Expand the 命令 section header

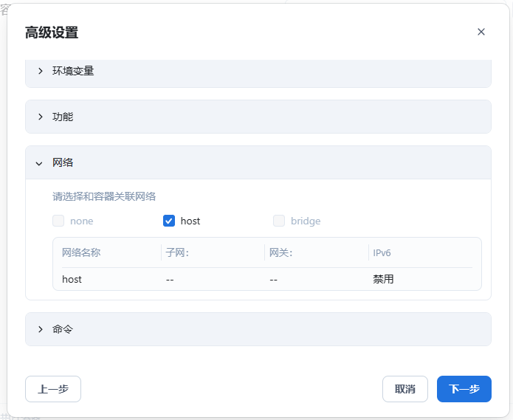258,329
